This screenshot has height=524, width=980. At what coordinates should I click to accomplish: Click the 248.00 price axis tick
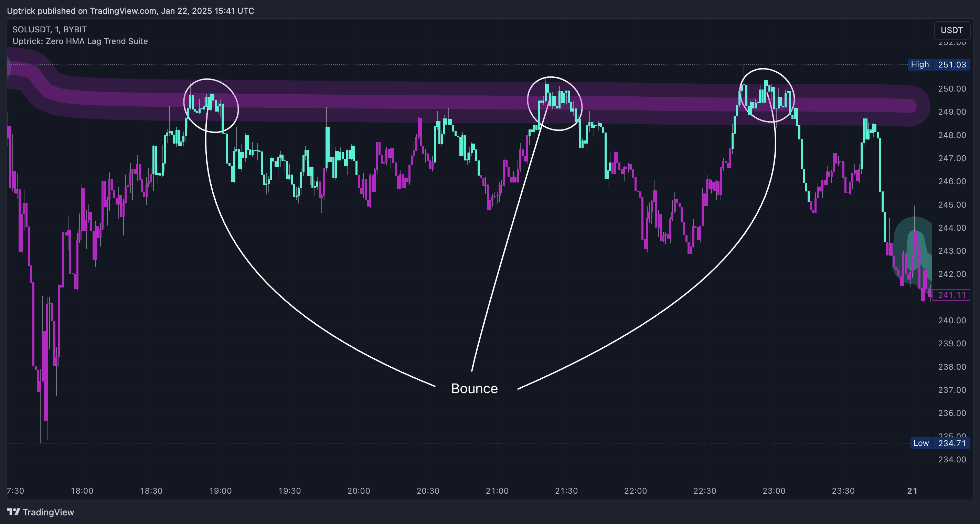click(x=952, y=135)
